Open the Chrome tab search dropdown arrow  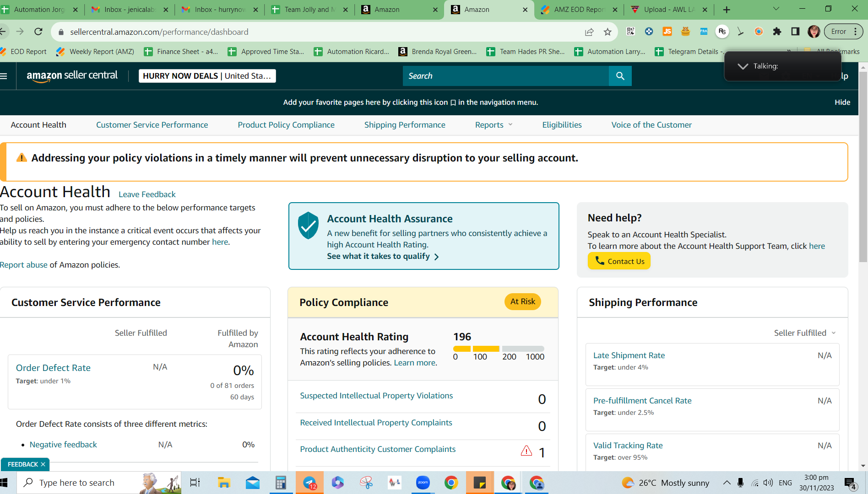point(776,9)
